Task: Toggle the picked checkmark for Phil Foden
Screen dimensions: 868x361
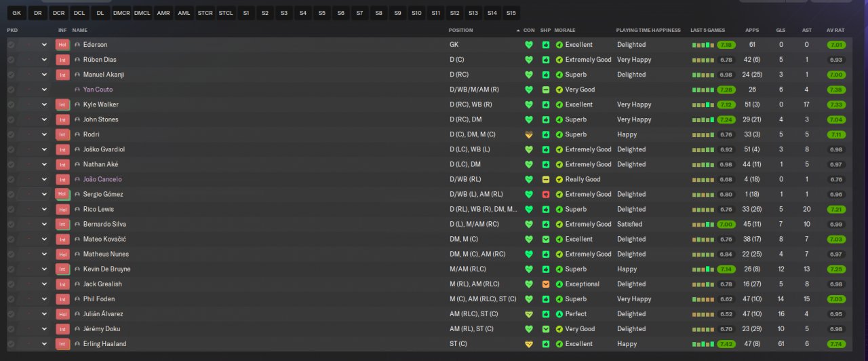Action: [x=11, y=299]
